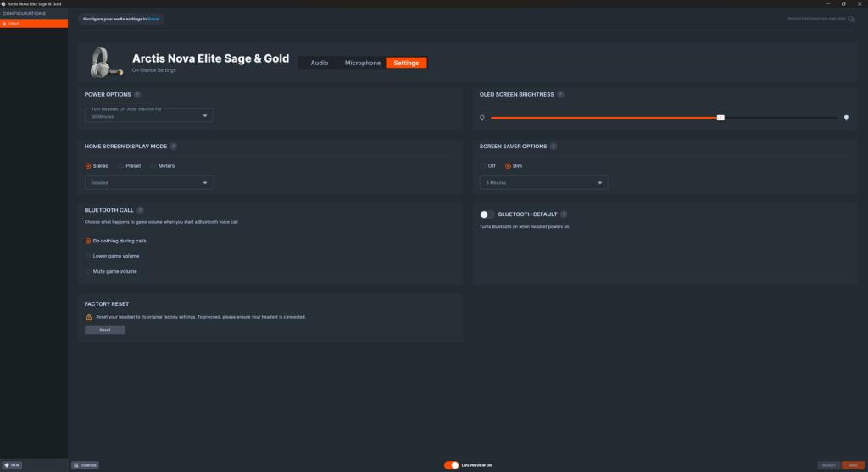The height and width of the screenshot is (472, 868).
Task: Expand the Turn Headset Off After Inactive dropdown
Action: [x=149, y=115]
